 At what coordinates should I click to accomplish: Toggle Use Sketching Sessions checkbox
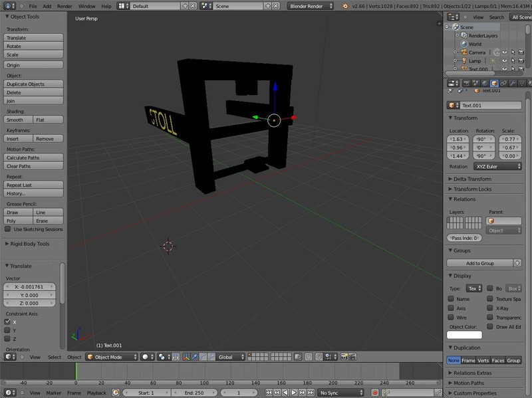8,229
